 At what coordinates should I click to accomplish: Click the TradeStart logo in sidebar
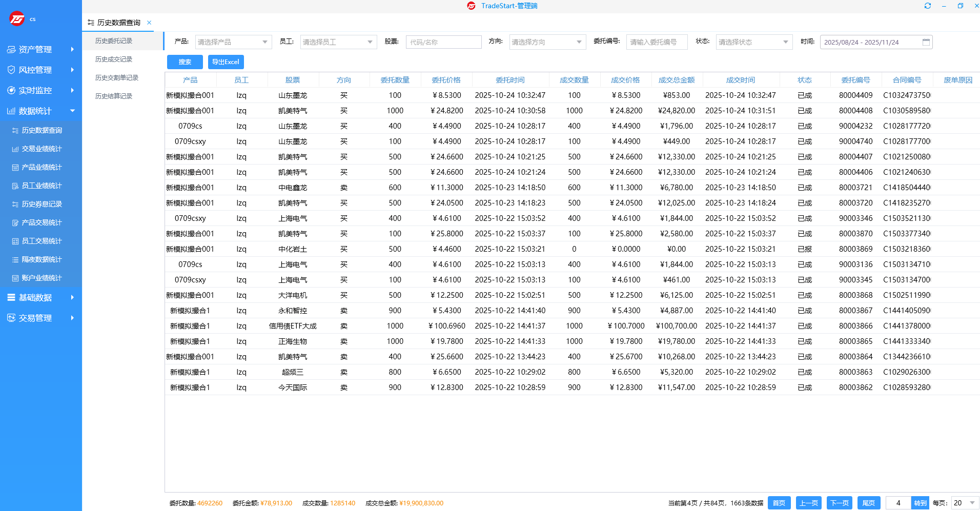pos(17,19)
